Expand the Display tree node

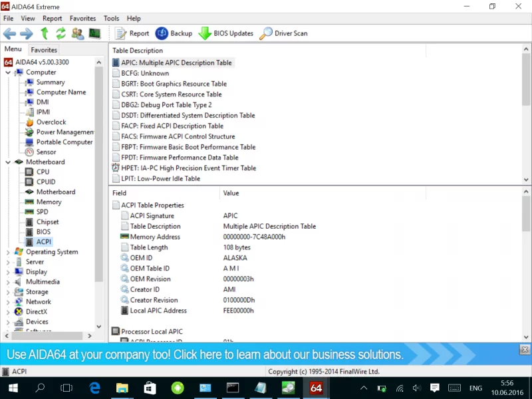(8, 272)
